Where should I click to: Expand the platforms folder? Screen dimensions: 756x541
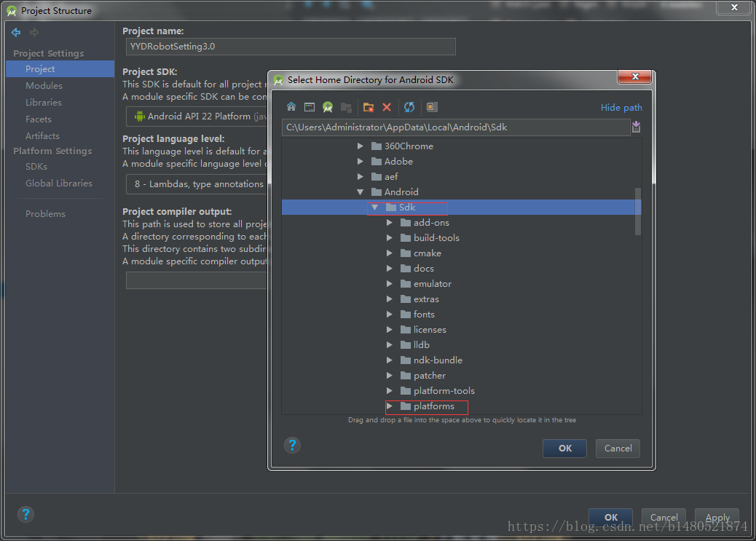(x=390, y=406)
